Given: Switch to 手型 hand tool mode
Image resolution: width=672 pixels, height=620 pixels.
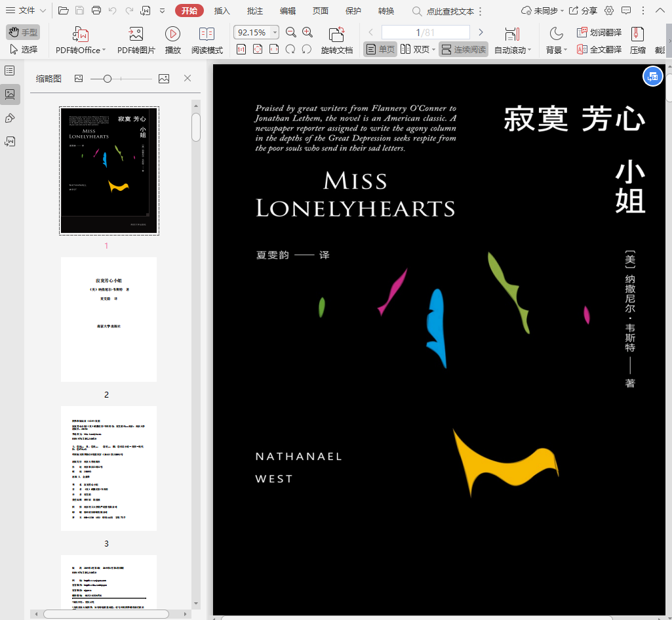Looking at the screenshot, I should pos(23,32).
